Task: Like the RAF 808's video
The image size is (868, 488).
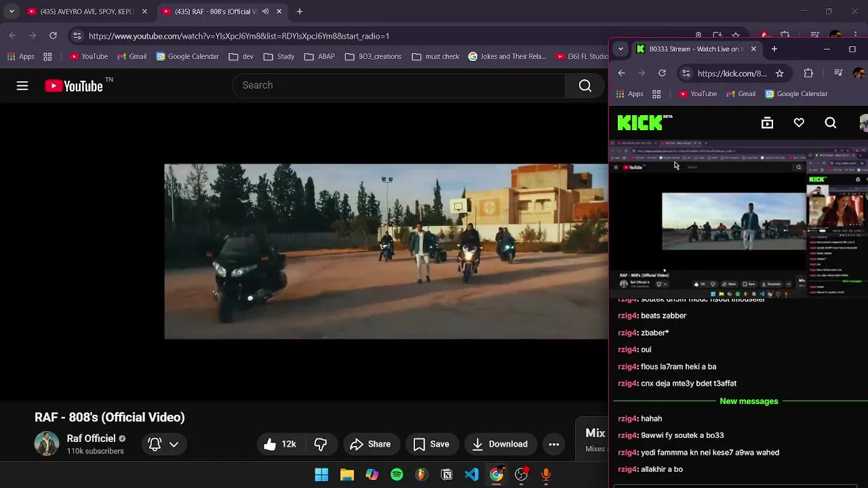Action: click(280, 444)
